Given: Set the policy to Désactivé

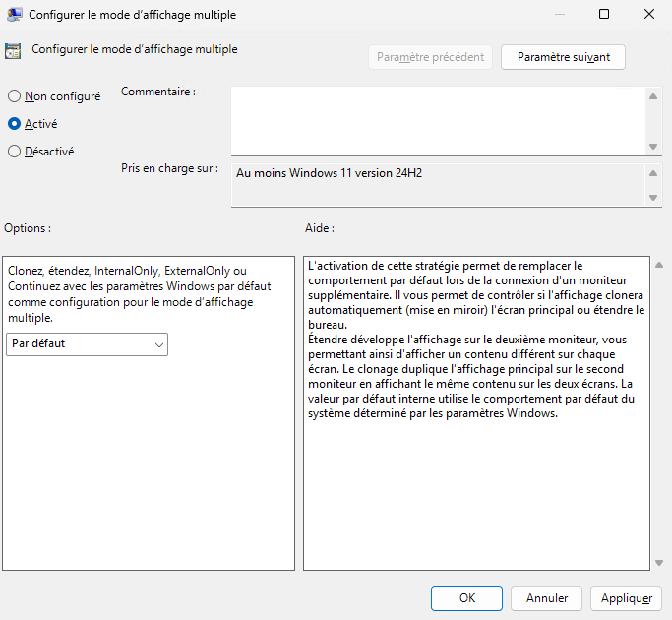Looking at the screenshot, I should tap(15, 152).
